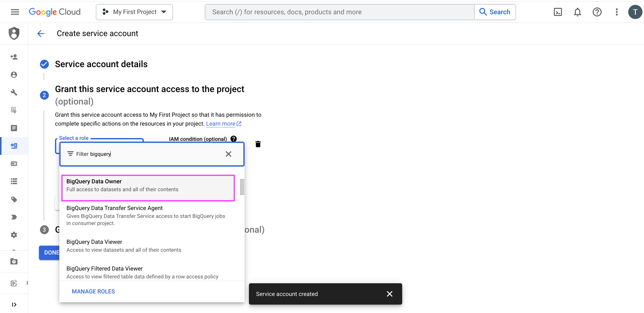Click step 3 number circle

click(44, 230)
